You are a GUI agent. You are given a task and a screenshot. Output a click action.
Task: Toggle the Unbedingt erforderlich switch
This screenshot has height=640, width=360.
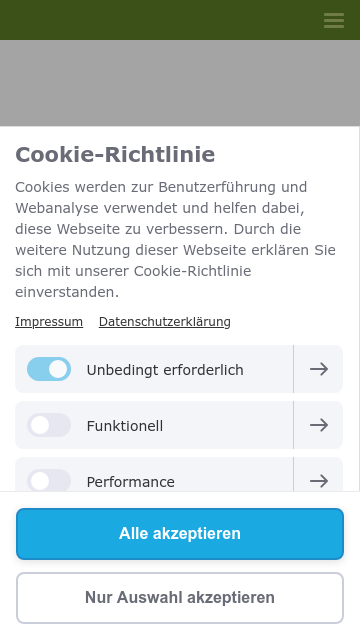49,369
